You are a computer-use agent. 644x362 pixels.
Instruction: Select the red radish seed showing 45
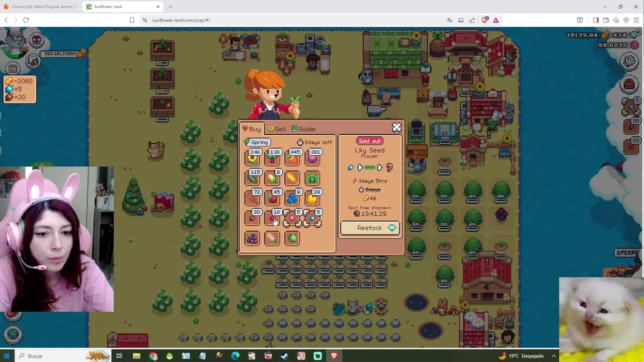[x=273, y=198]
